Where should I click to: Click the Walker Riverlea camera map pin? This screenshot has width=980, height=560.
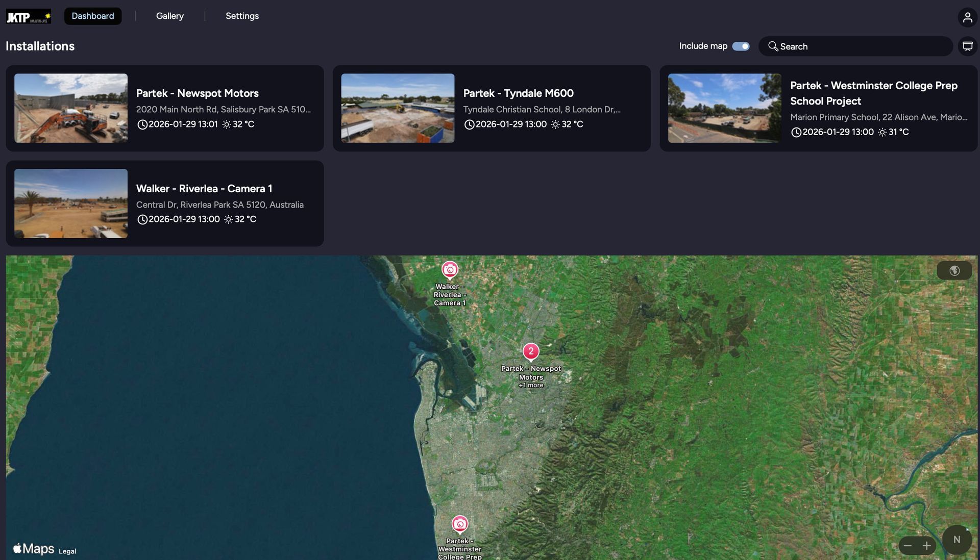pos(450,270)
